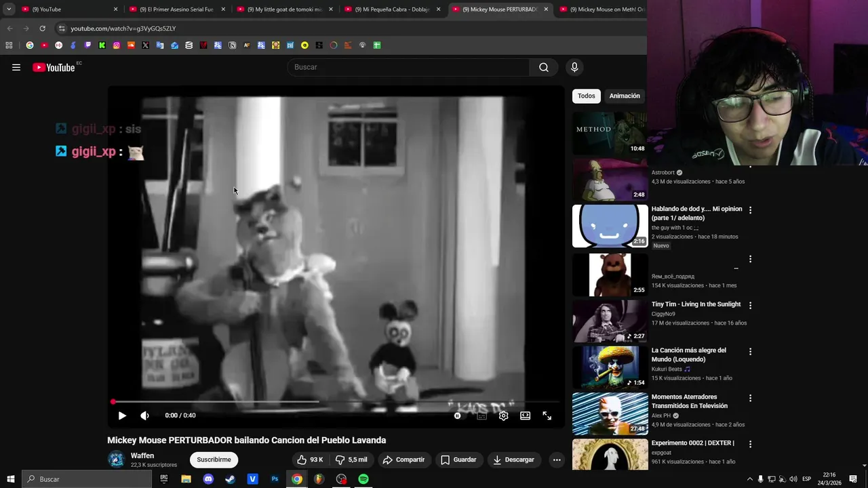Switch to theater mode view
Screen dimensions: 868x488
pos(525,415)
